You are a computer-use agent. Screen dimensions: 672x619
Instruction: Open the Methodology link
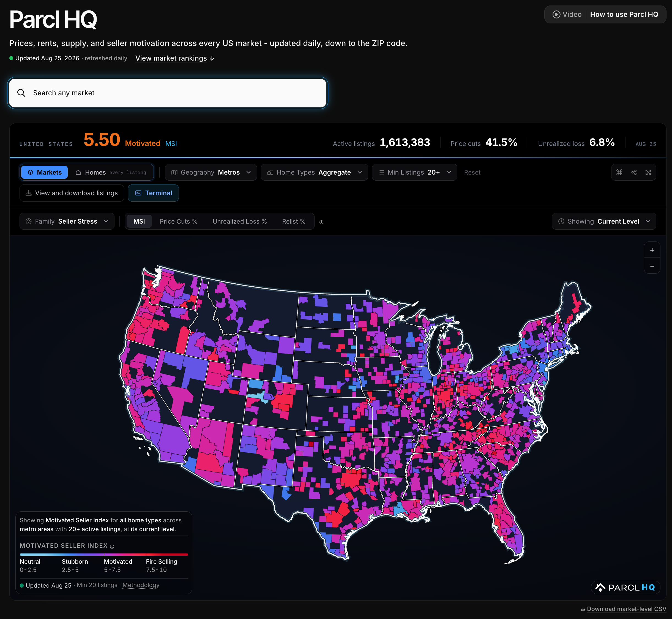(x=141, y=585)
